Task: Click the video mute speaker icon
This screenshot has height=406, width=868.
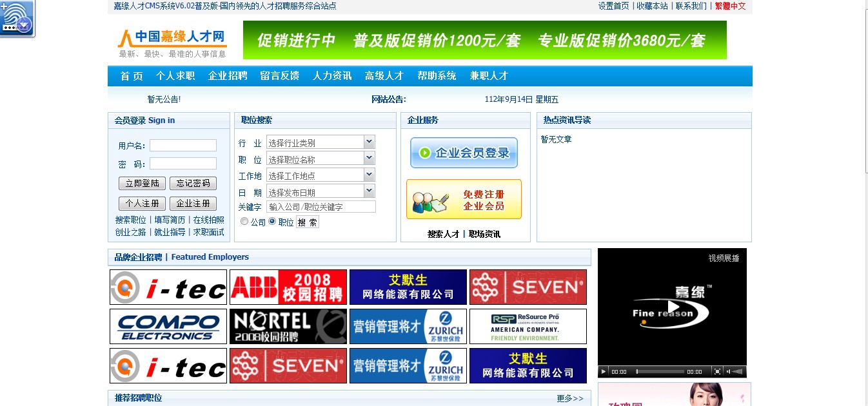Action: (x=727, y=372)
